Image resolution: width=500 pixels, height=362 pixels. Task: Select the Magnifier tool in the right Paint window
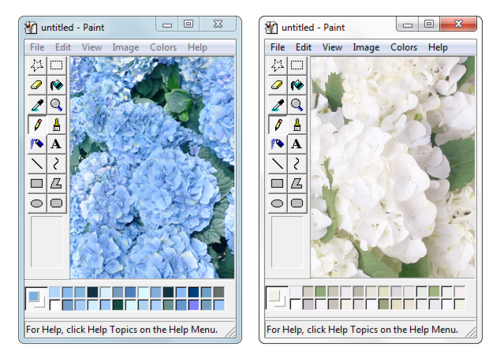[x=297, y=105]
